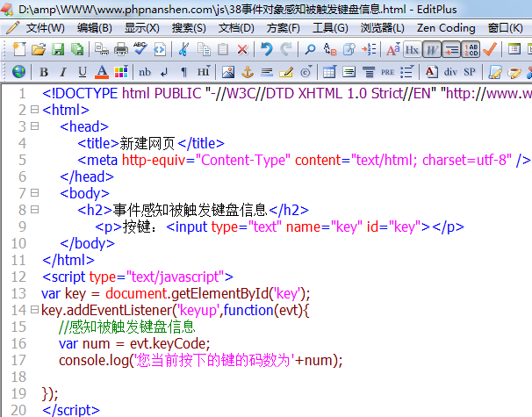This screenshot has height=417, width=532.
Task: Insert an image tag icon
Action: (228, 72)
